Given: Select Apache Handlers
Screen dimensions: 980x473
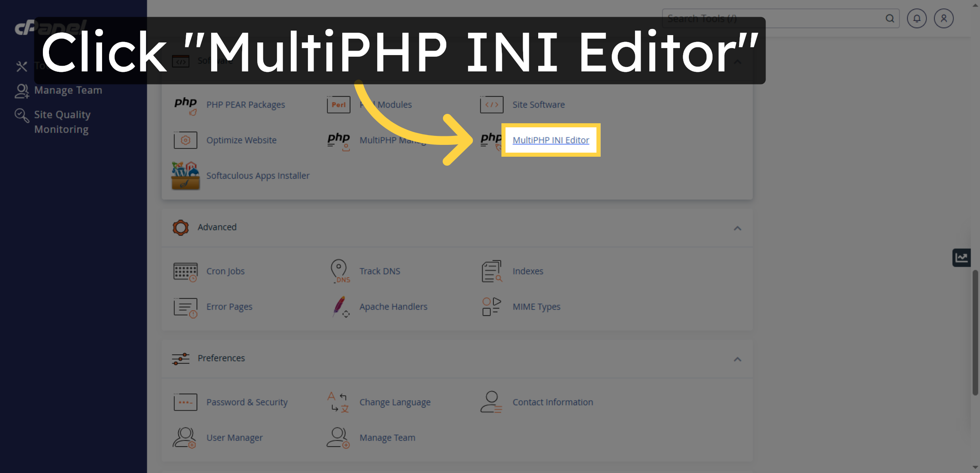Looking at the screenshot, I should pos(393,306).
